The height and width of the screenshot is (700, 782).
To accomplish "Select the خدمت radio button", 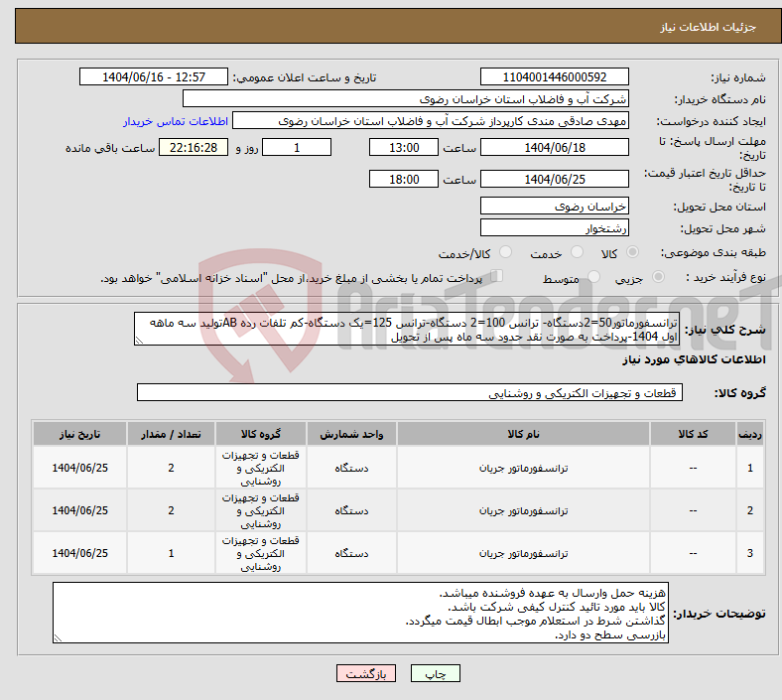I will pos(577,252).
